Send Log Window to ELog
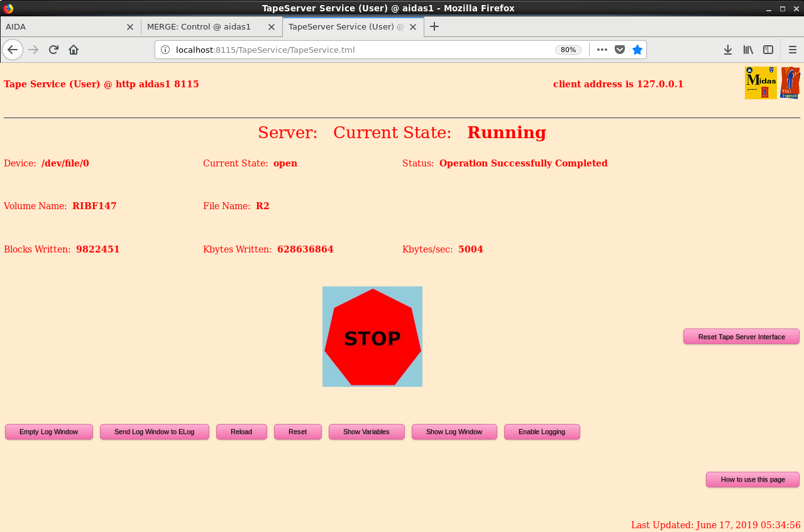Viewport: 804px width, 532px height. click(155, 432)
